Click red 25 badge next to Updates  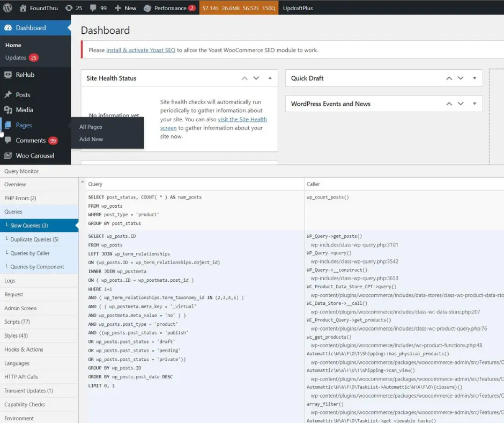pyautogui.click(x=34, y=57)
